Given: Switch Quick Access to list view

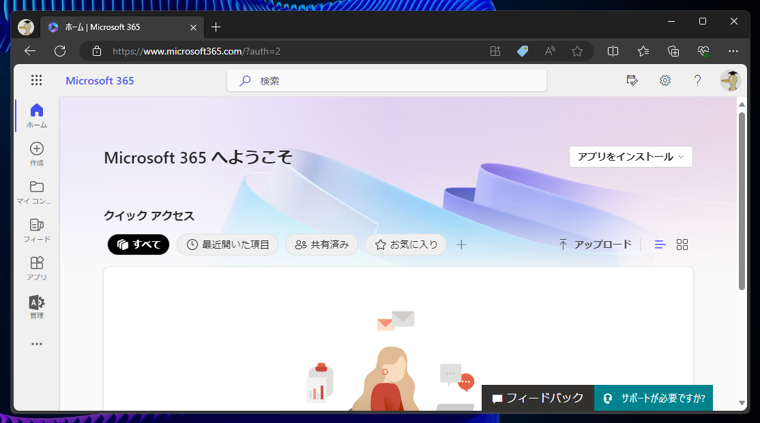Looking at the screenshot, I should [660, 245].
